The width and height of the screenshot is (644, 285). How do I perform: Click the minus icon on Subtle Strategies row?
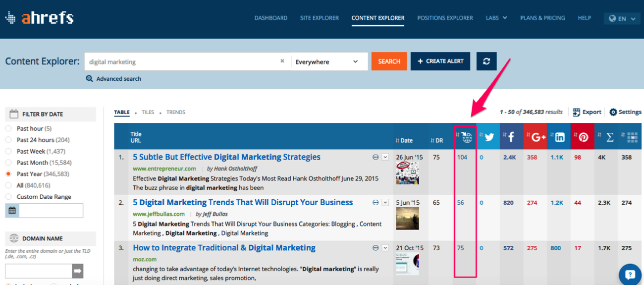(376, 157)
